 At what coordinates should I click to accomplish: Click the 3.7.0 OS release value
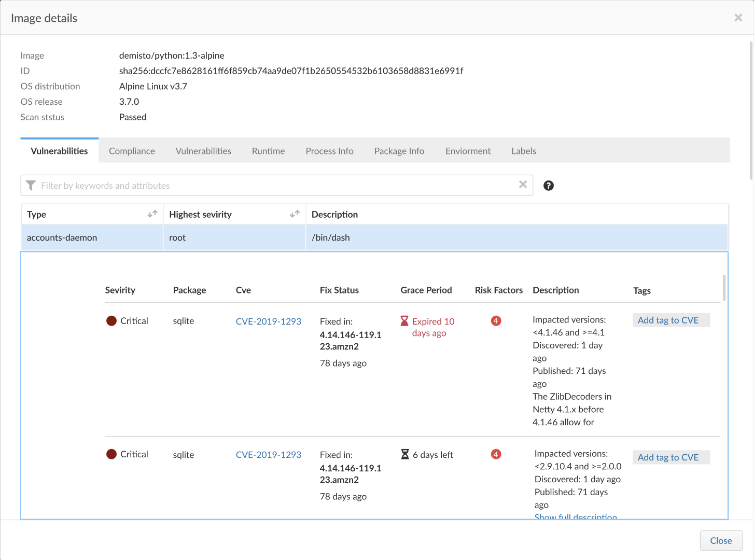click(129, 102)
